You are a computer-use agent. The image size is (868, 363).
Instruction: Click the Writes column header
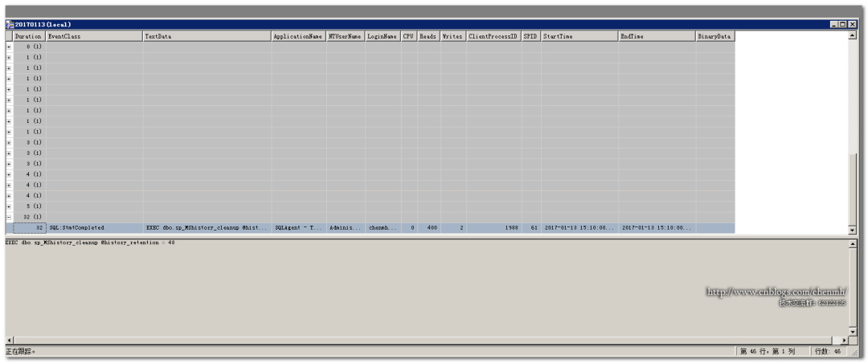tap(453, 36)
